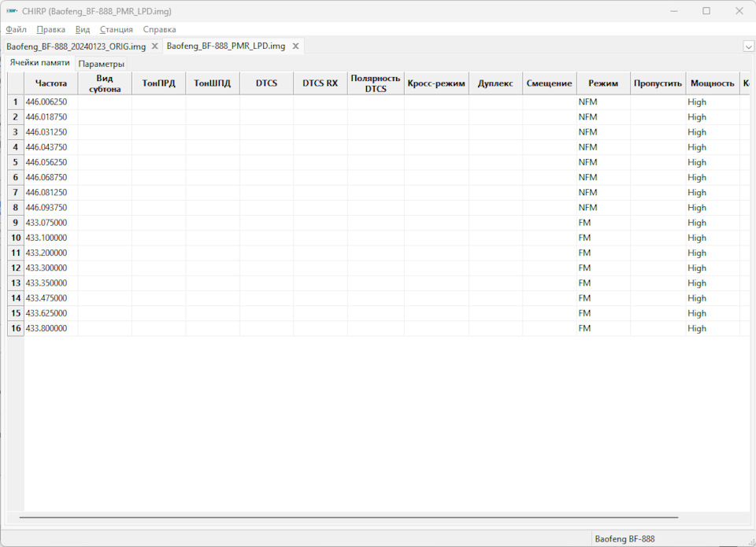
Task: Click the Дуплекс column header
Action: click(x=495, y=83)
